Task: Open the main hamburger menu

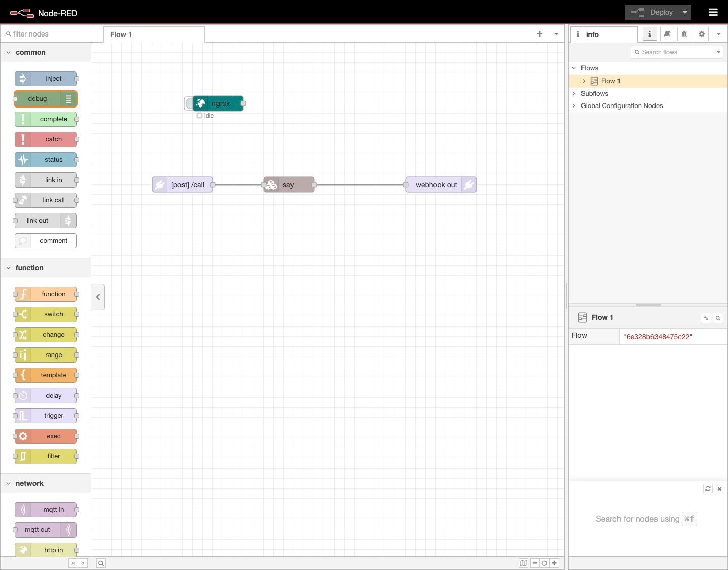Action: pos(713,12)
